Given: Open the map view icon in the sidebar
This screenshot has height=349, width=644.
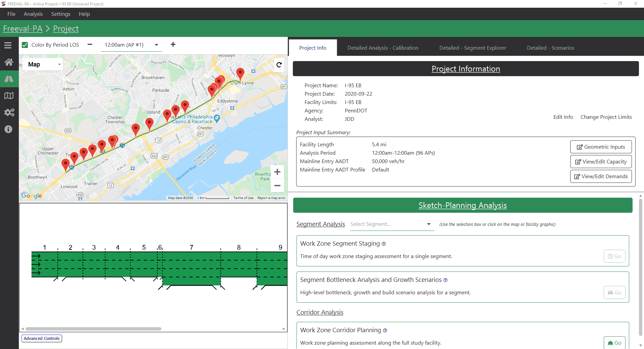Looking at the screenshot, I should 9,96.
